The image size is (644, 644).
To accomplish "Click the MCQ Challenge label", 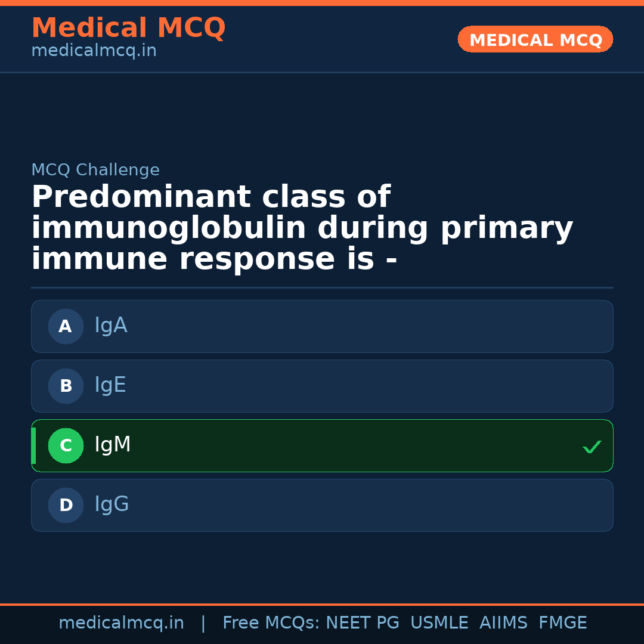I will (x=95, y=170).
